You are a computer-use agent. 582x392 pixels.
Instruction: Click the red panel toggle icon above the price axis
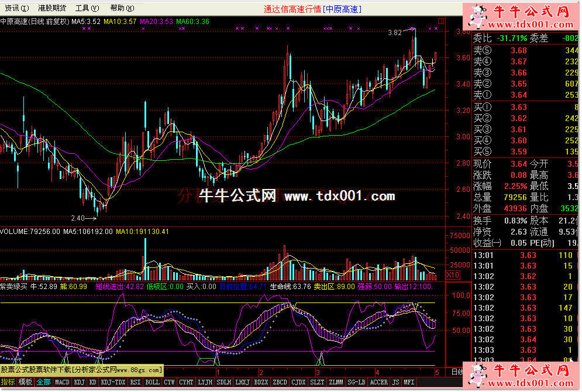(441, 21)
